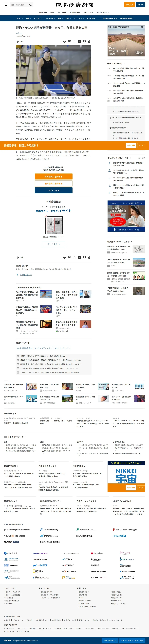
Task: Focus the 記事・株価を検索 search field
Action: coord(19,5)
